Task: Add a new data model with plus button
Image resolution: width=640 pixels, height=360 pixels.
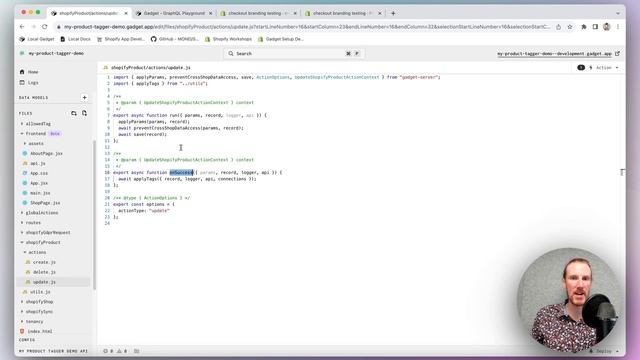Action: pos(84,98)
